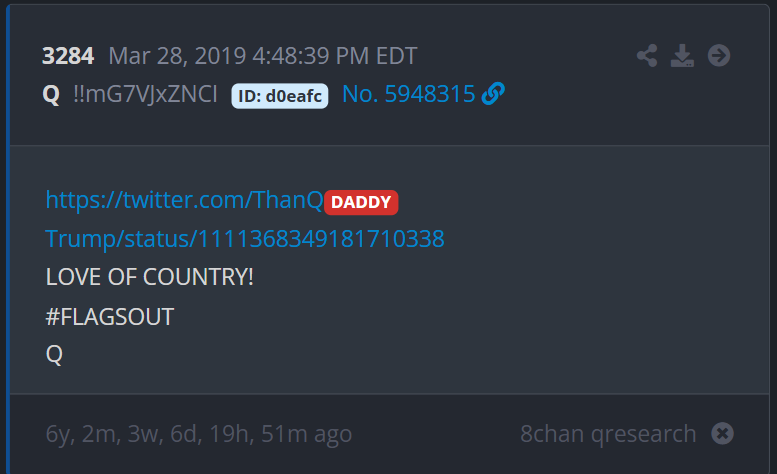The height and width of the screenshot is (474, 777).
Task: Click the #FLAGSOUT hashtag text
Action: point(110,316)
